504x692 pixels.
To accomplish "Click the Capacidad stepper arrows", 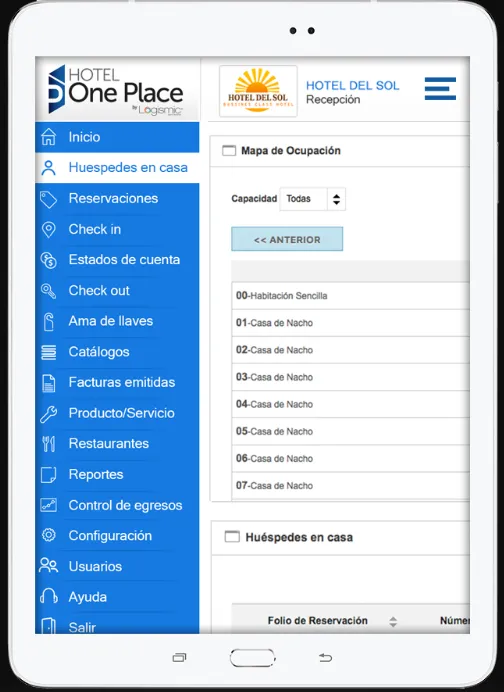I will pyautogui.click(x=336, y=199).
